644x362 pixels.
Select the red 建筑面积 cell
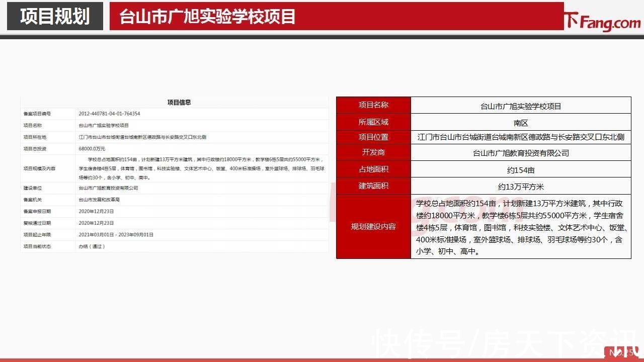click(x=373, y=186)
